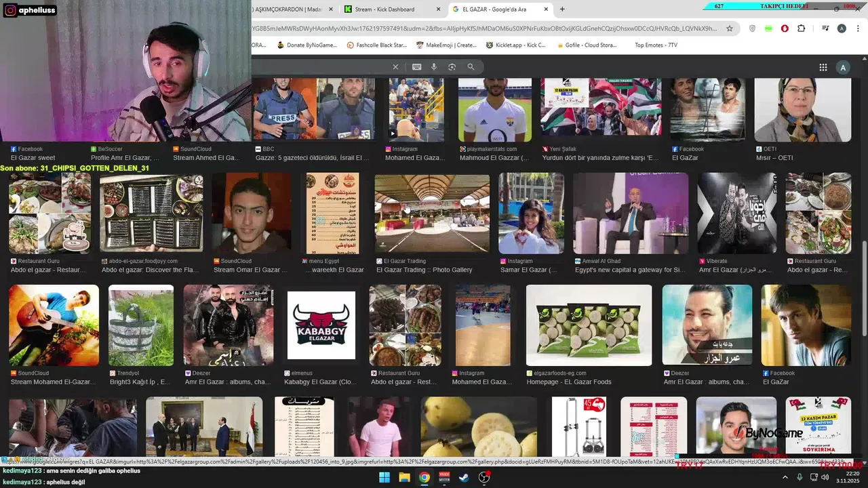Image resolution: width=868 pixels, height=488 pixels.
Task: Open the Windows Start menu
Action: (x=384, y=477)
